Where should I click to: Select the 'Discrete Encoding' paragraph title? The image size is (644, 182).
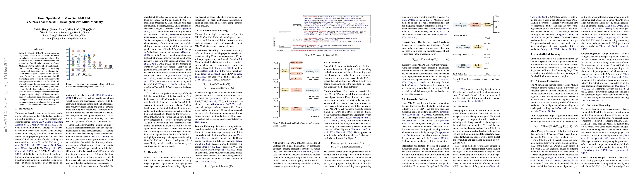(x=204, y=126)
